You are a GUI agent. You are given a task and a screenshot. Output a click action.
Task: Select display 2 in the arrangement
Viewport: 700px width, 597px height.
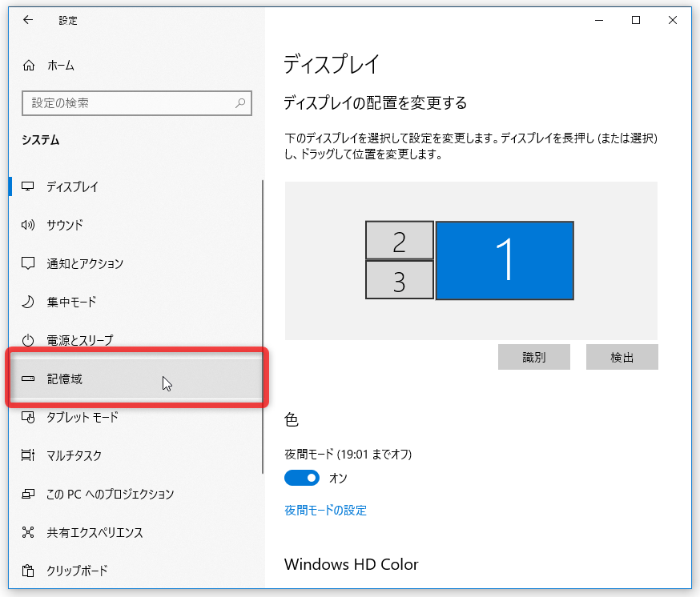[400, 240]
